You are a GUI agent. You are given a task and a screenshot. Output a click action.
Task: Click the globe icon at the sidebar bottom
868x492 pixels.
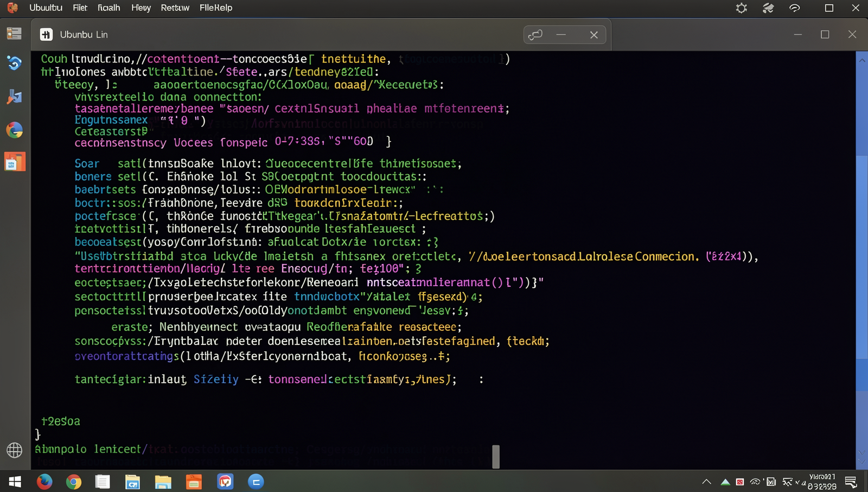(x=15, y=450)
